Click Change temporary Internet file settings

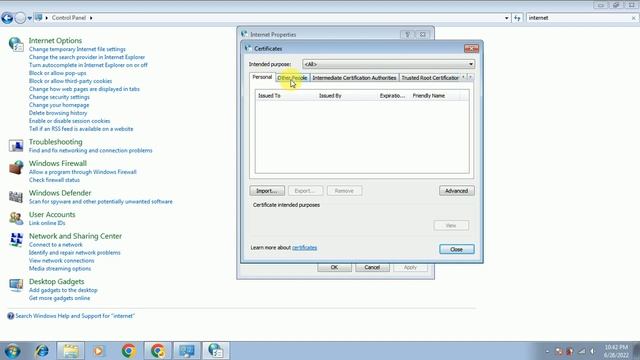pyautogui.click(x=77, y=49)
